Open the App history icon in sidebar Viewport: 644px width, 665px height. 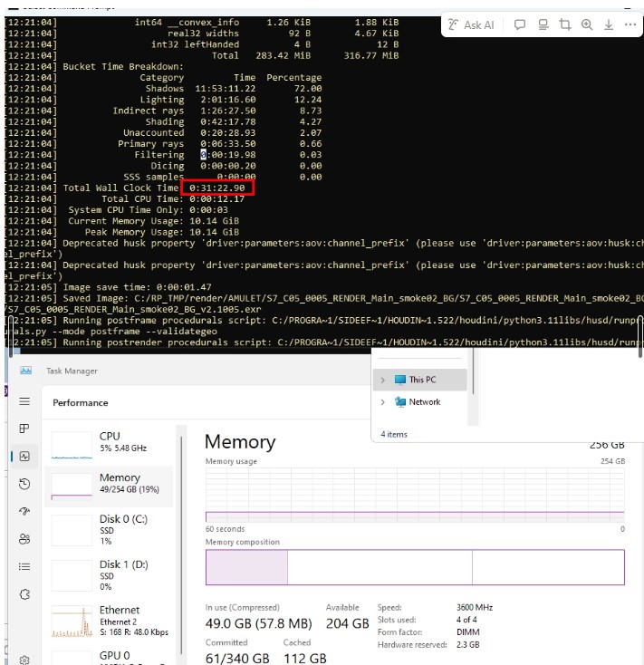24,484
